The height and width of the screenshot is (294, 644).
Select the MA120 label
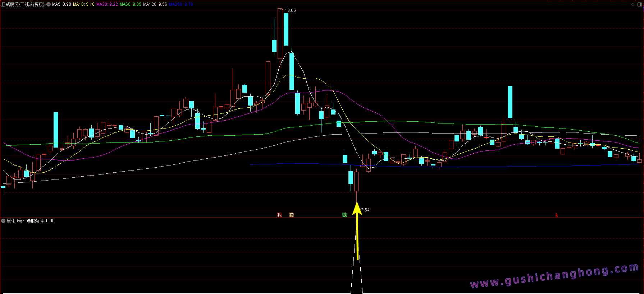tap(155, 5)
